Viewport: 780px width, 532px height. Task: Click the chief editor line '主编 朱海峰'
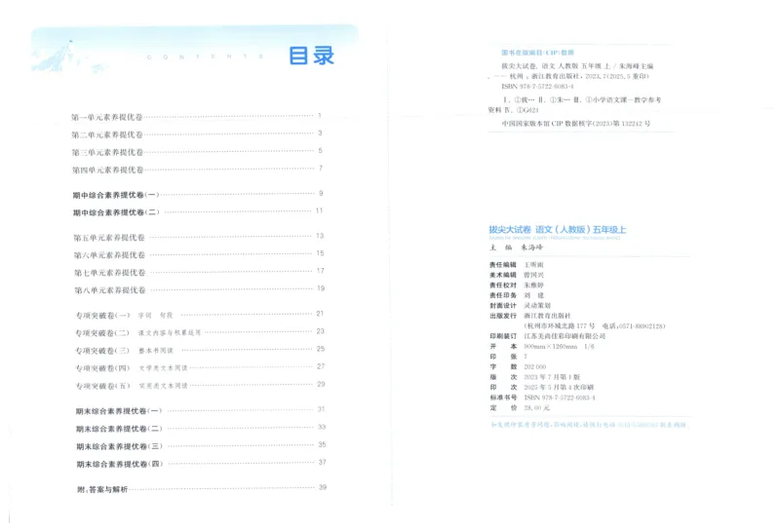(x=516, y=247)
